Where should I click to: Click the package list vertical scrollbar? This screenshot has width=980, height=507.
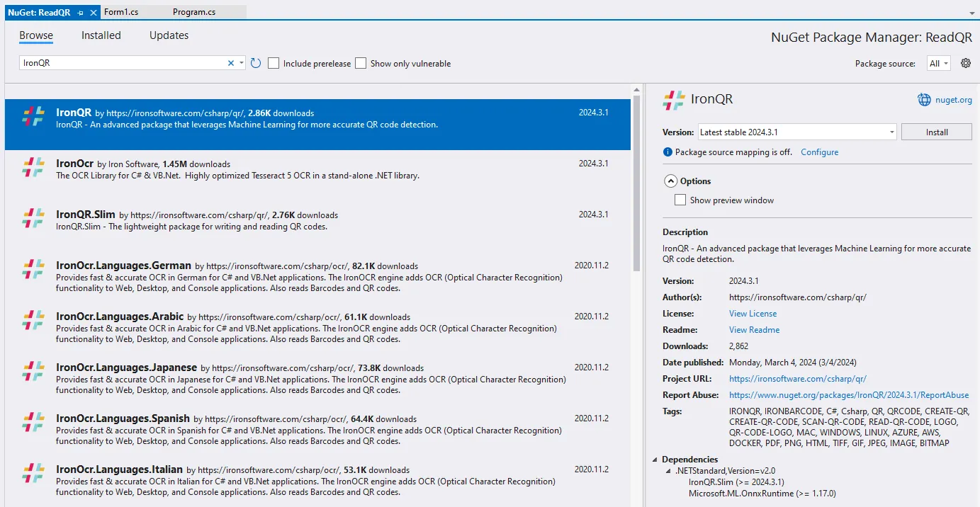pos(636,184)
